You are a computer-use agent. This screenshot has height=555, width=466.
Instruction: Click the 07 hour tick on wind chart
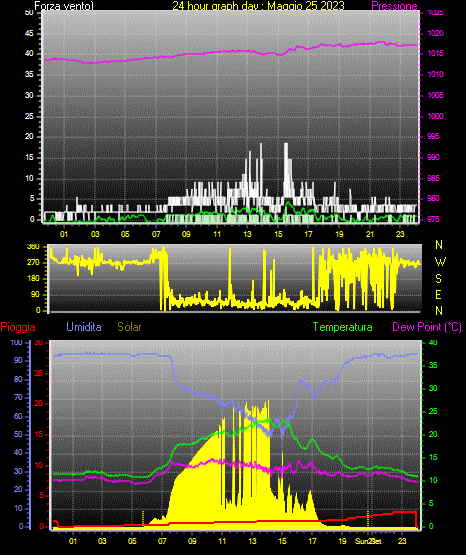click(x=156, y=234)
